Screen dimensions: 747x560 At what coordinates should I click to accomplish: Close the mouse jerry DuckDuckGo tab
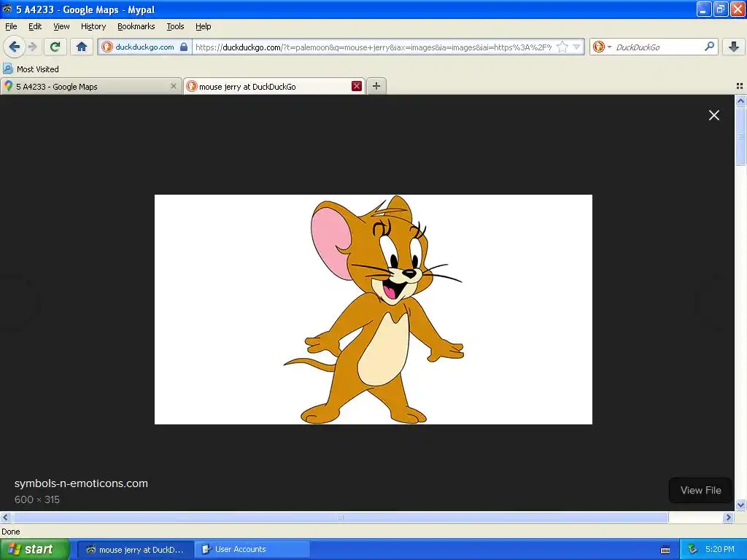point(356,86)
